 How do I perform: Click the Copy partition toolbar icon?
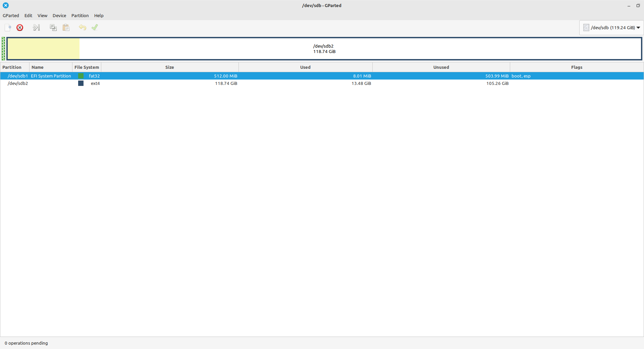point(53,28)
